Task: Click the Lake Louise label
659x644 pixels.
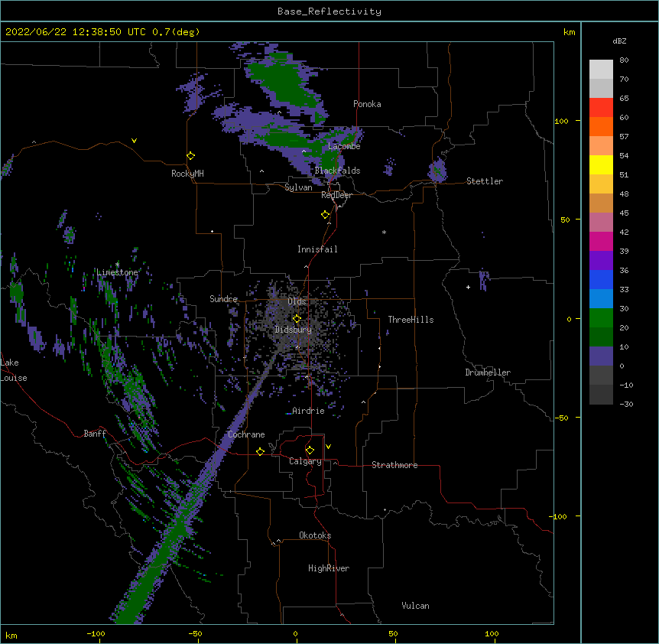Action: [14, 370]
